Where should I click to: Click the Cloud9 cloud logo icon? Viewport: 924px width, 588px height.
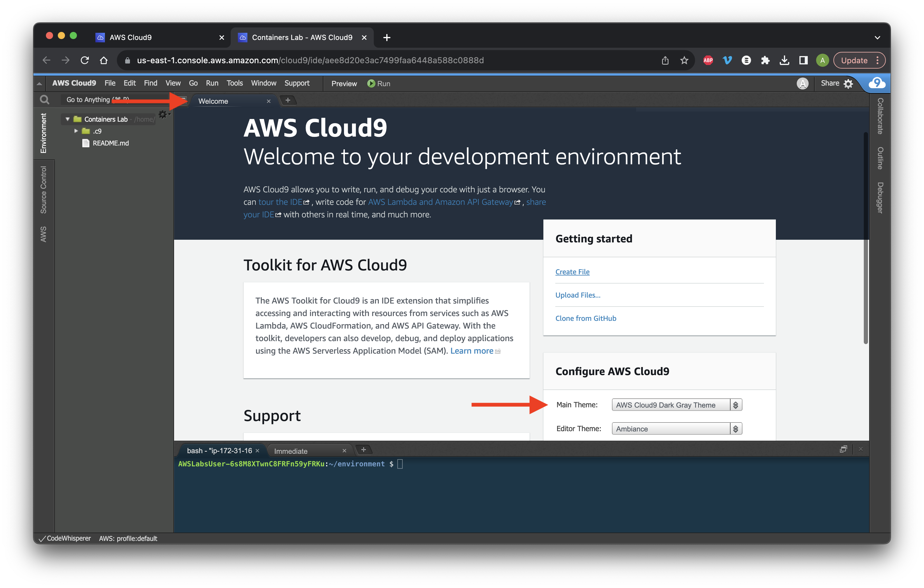click(x=877, y=83)
